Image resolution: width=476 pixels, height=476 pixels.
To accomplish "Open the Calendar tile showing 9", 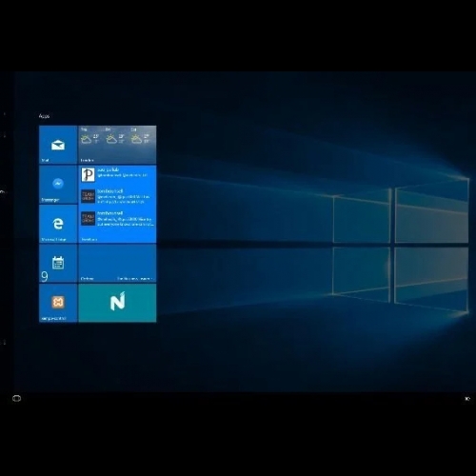I will coord(58,264).
